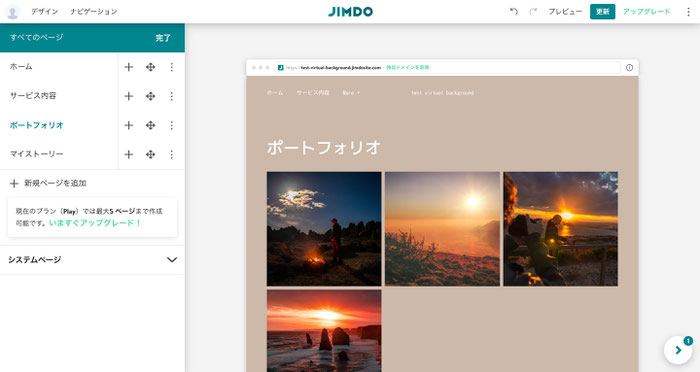Open the More dropdown in site navigation

pyautogui.click(x=351, y=93)
